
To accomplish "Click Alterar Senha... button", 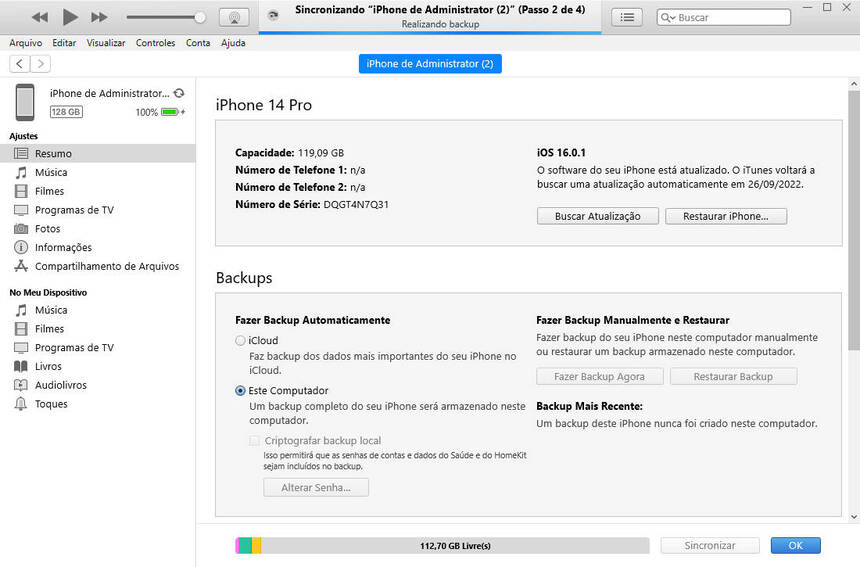I will [x=316, y=487].
